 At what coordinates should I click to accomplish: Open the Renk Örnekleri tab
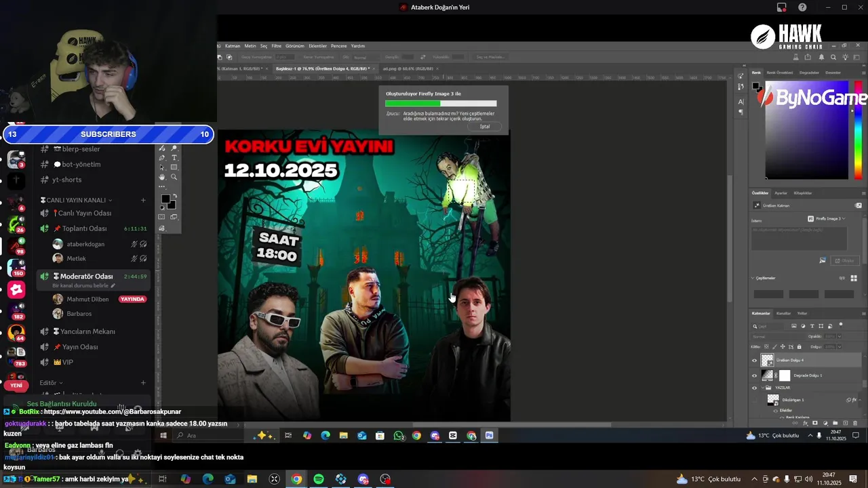pyautogui.click(x=780, y=73)
